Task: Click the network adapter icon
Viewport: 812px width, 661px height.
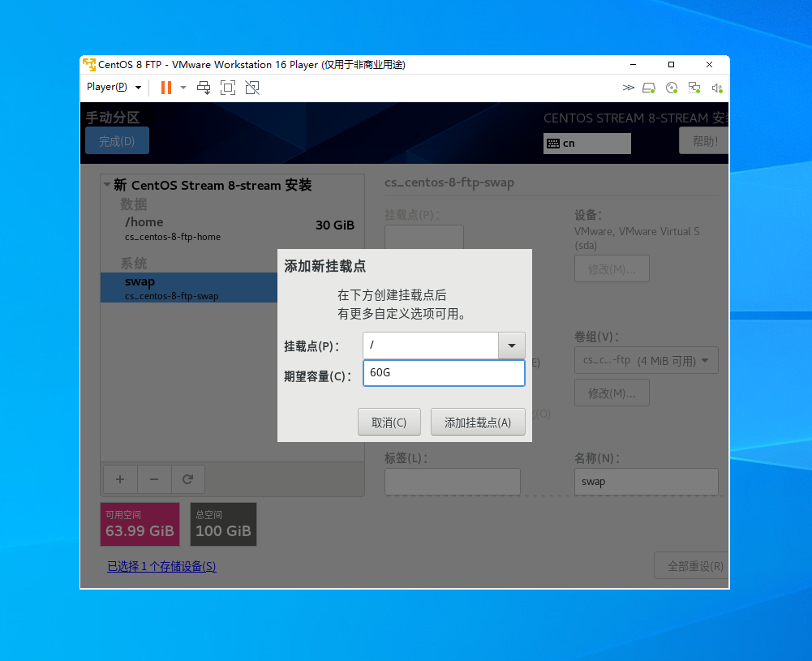Action: [x=694, y=88]
